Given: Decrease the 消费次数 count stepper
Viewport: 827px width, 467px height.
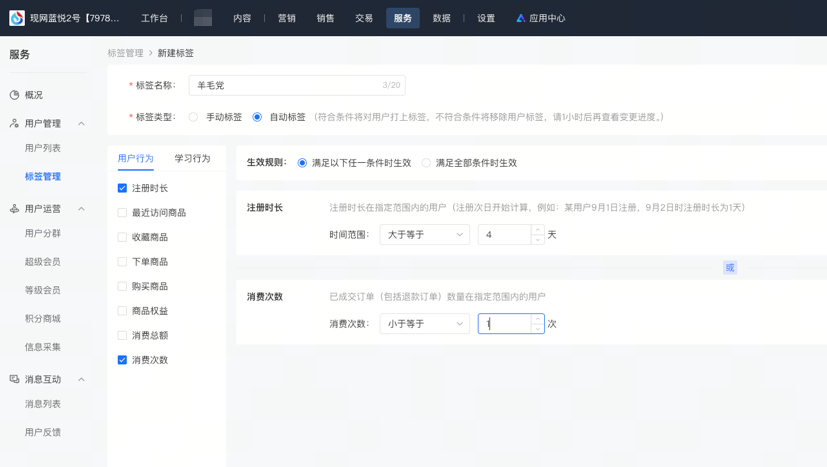Looking at the screenshot, I should click(537, 329).
